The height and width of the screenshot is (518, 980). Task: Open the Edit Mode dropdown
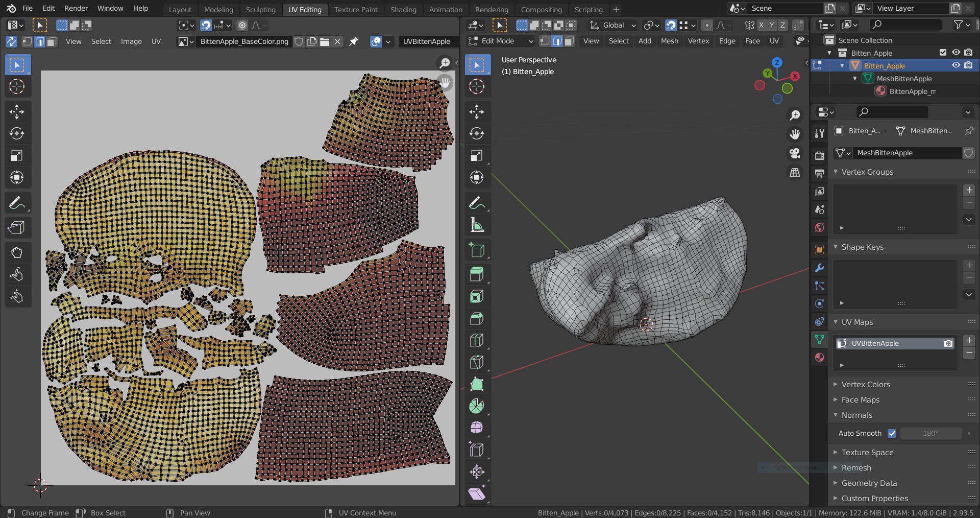501,41
